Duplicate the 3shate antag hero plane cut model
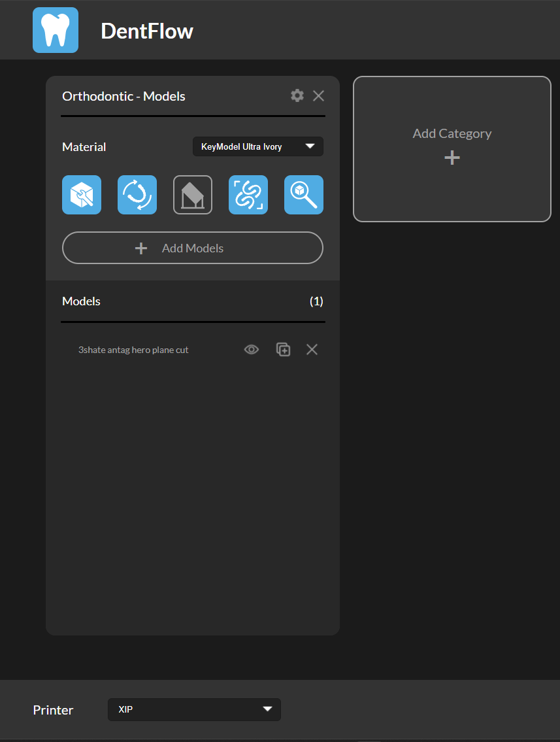560x742 pixels. click(x=283, y=349)
